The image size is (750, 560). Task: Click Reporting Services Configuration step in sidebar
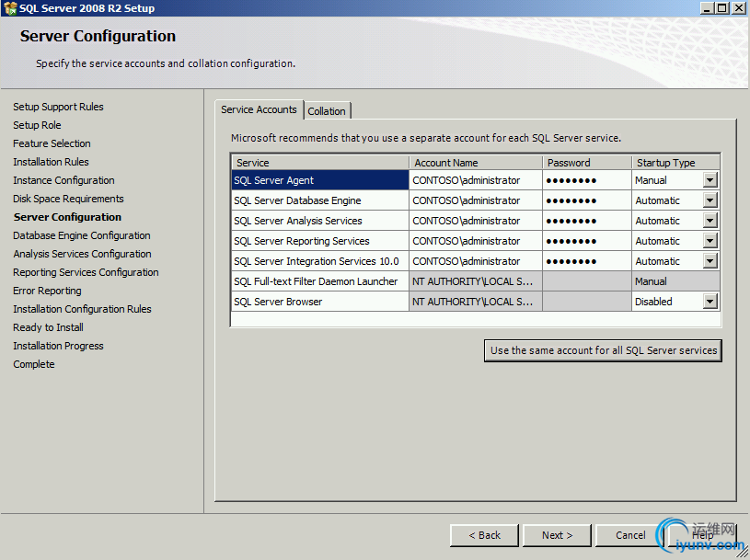86,272
